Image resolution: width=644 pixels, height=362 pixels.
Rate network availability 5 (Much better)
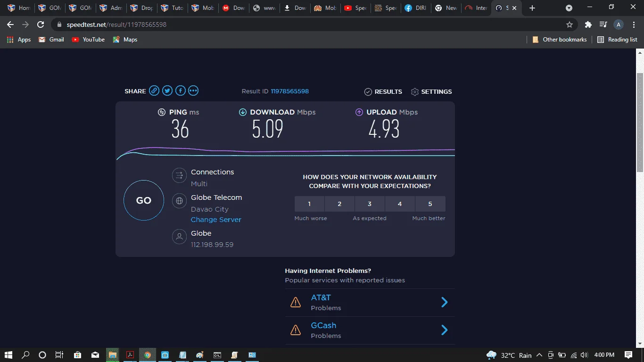[x=430, y=204]
